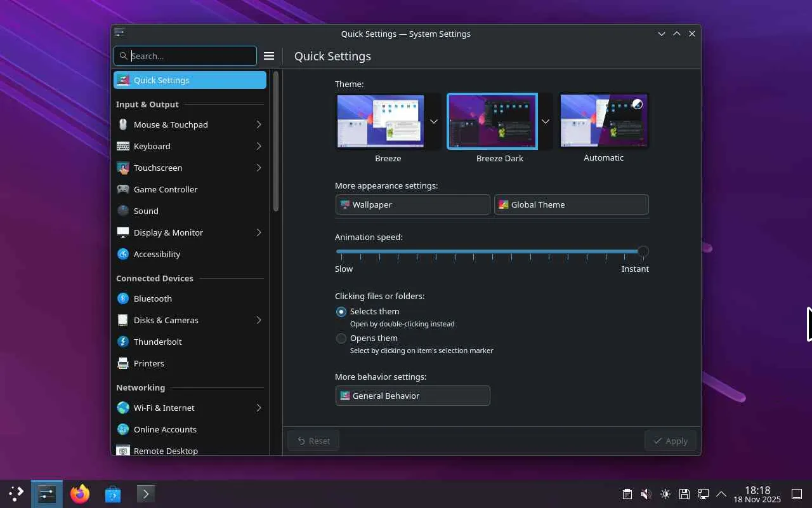Click the Reset button
812x508 pixels.
pos(313,441)
